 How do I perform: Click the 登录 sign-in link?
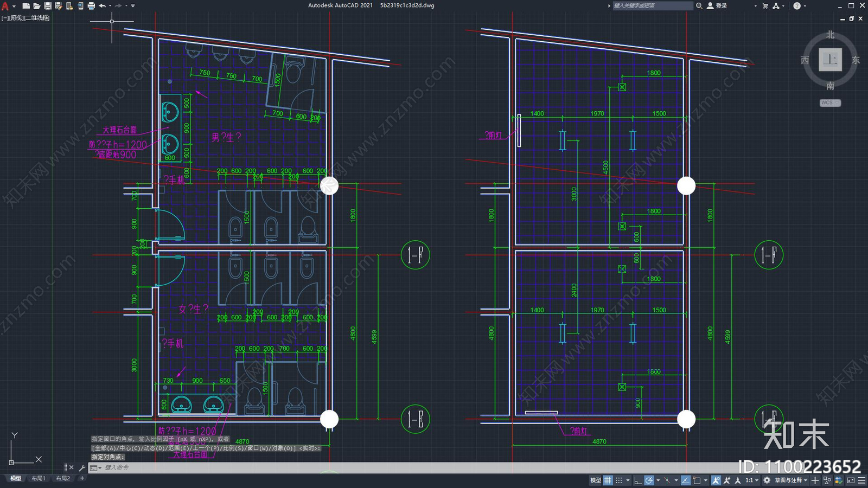point(722,5)
